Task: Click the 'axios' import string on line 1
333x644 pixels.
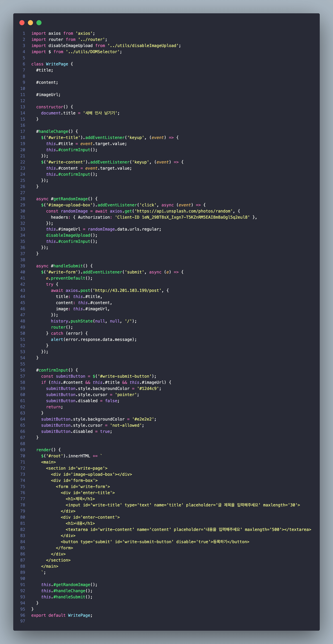Action: (x=84, y=34)
